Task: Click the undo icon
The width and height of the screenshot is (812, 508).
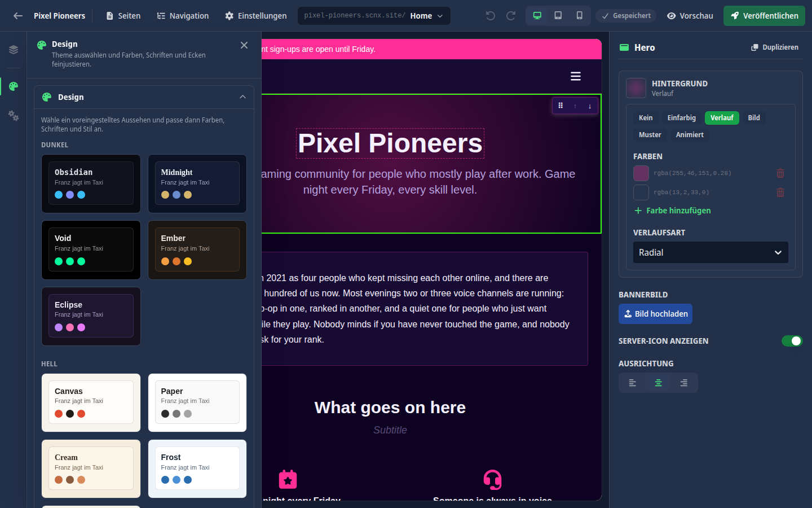Action: coord(491,16)
